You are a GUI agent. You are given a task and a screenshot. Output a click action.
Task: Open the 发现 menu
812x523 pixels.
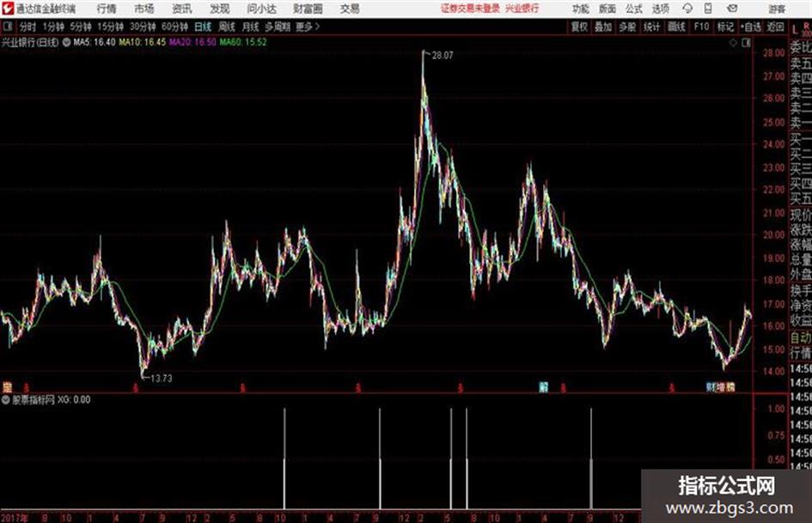coord(220,9)
